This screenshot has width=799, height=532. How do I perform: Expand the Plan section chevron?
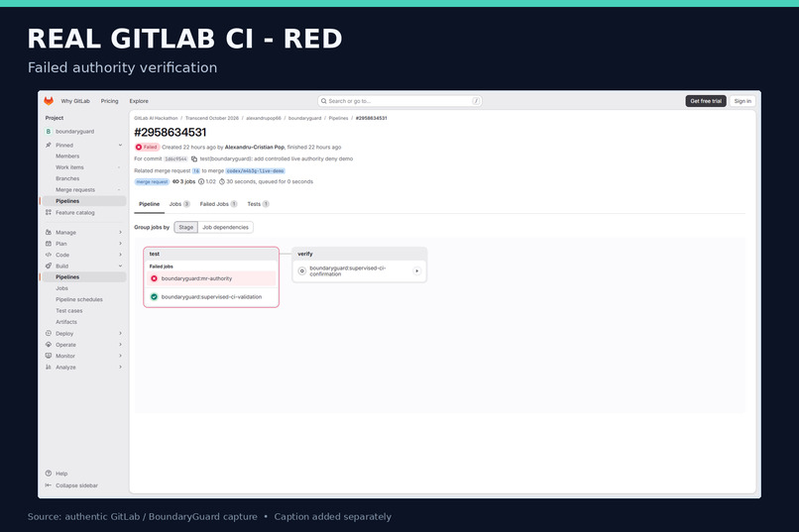coord(120,244)
